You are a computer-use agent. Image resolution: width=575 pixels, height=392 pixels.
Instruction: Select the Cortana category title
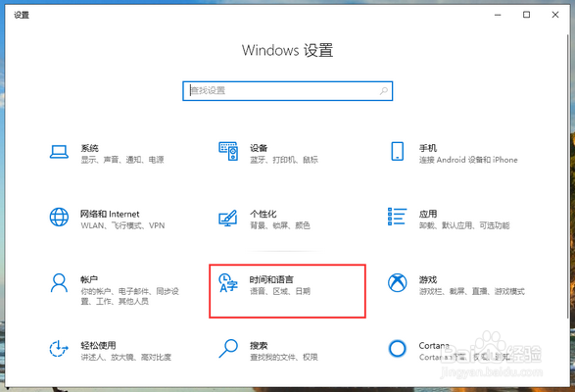(x=434, y=345)
